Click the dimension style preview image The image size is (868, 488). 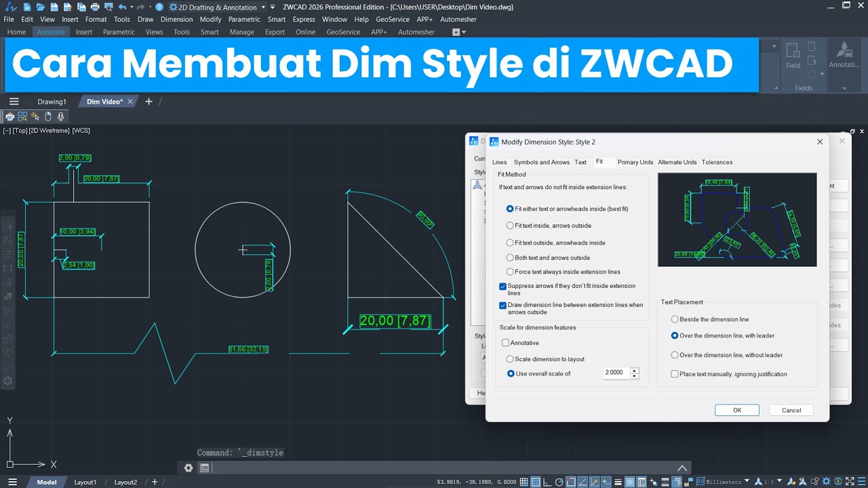coord(737,220)
